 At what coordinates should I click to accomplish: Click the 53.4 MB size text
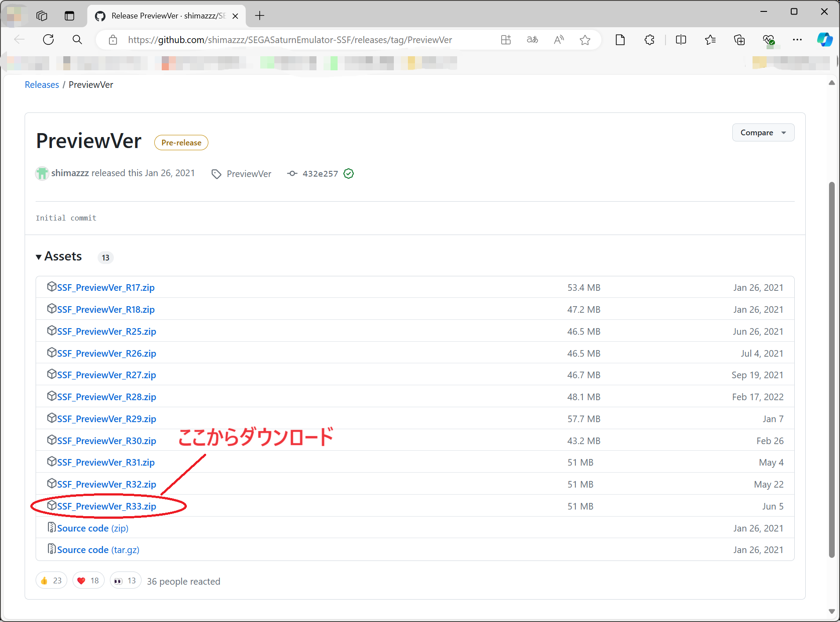tap(584, 288)
